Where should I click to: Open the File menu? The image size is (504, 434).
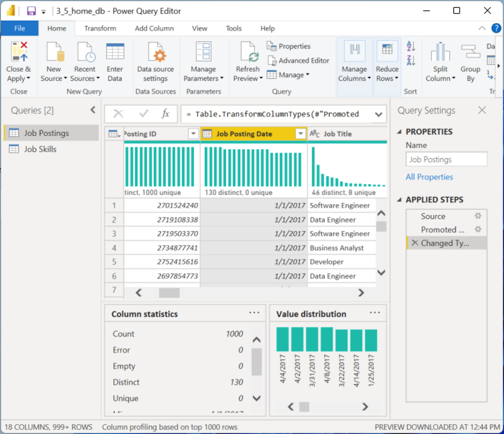pos(20,28)
